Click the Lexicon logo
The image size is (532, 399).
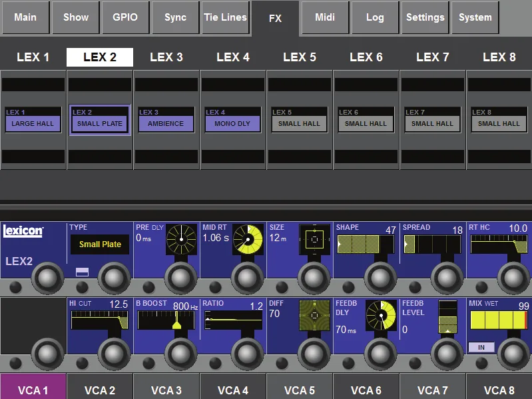[x=23, y=231]
